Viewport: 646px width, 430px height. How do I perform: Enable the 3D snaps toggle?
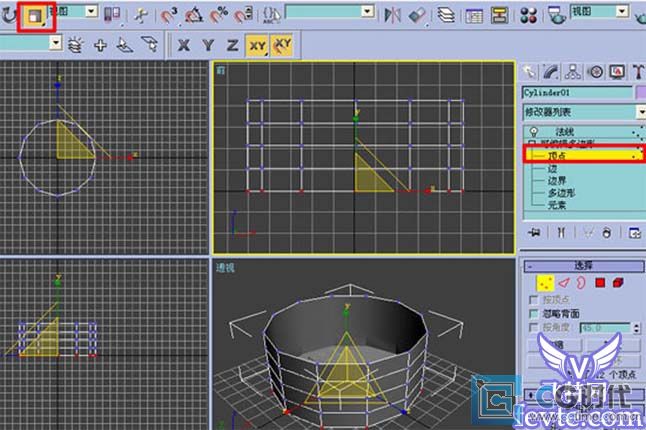coord(169,15)
